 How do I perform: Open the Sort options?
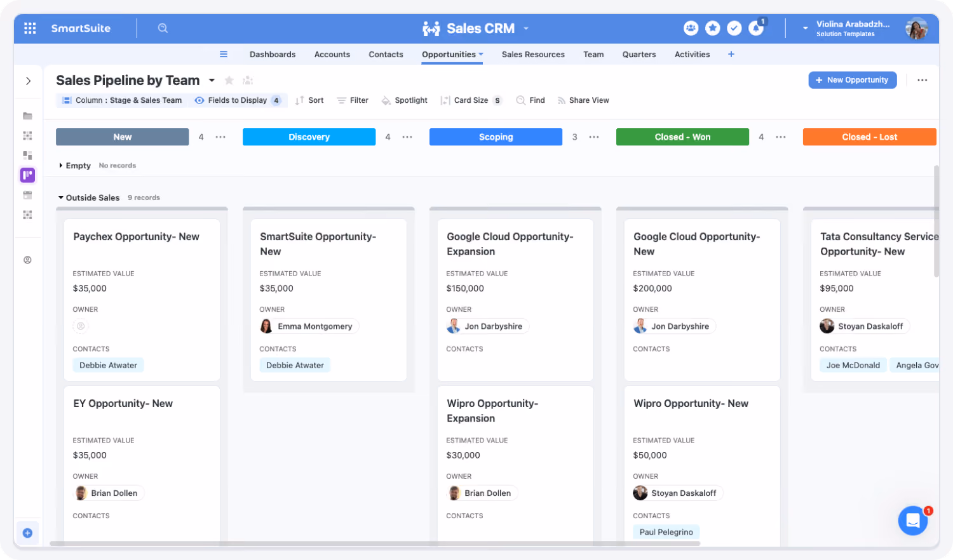[x=309, y=100]
